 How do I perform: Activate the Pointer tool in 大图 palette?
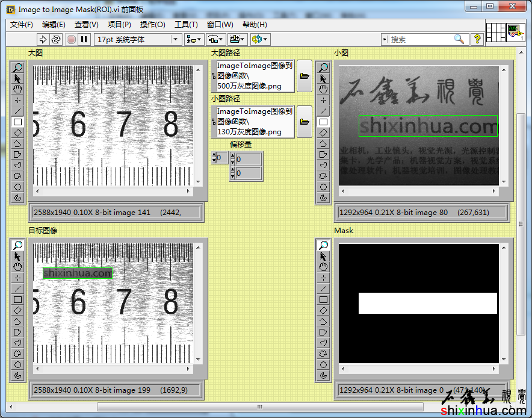tap(17, 78)
